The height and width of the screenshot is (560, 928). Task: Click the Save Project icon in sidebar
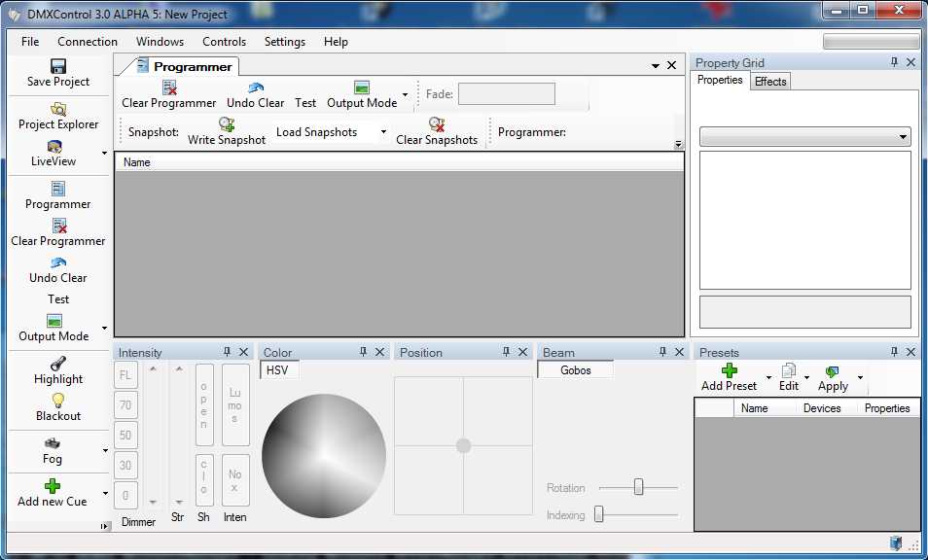point(58,66)
